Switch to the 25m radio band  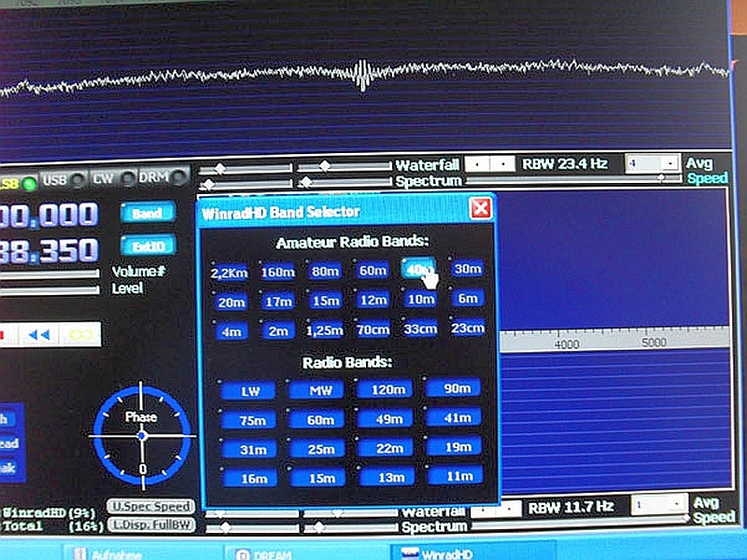(x=319, y=449)
